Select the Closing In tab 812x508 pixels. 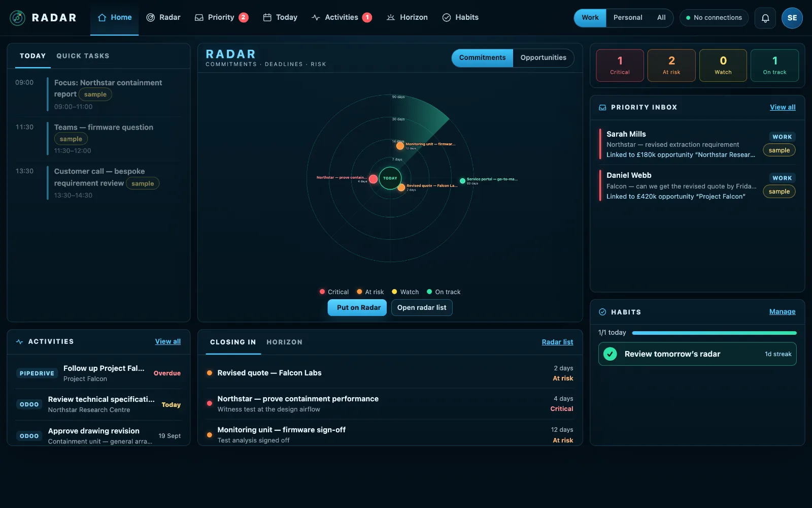(233, 342)
